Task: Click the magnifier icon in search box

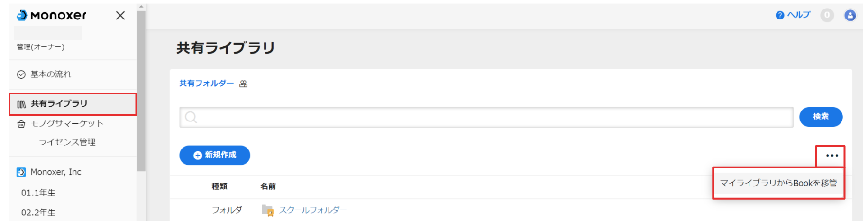Action: point(191,117)
